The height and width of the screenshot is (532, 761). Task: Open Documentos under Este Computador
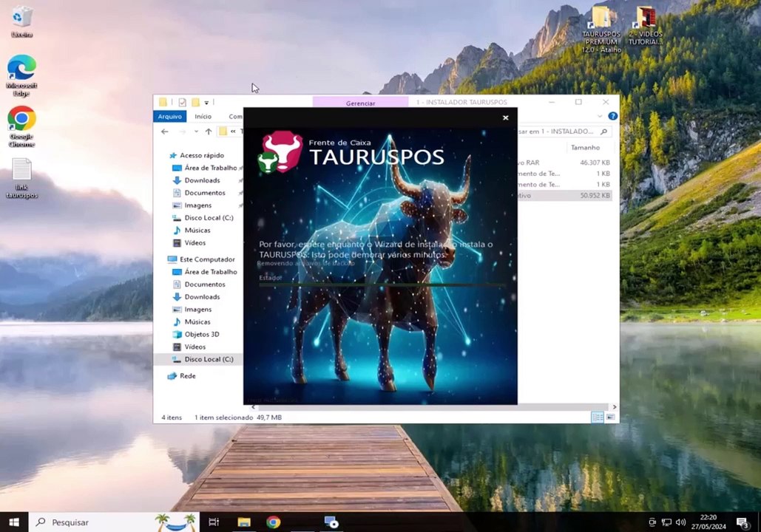[204, 284]
